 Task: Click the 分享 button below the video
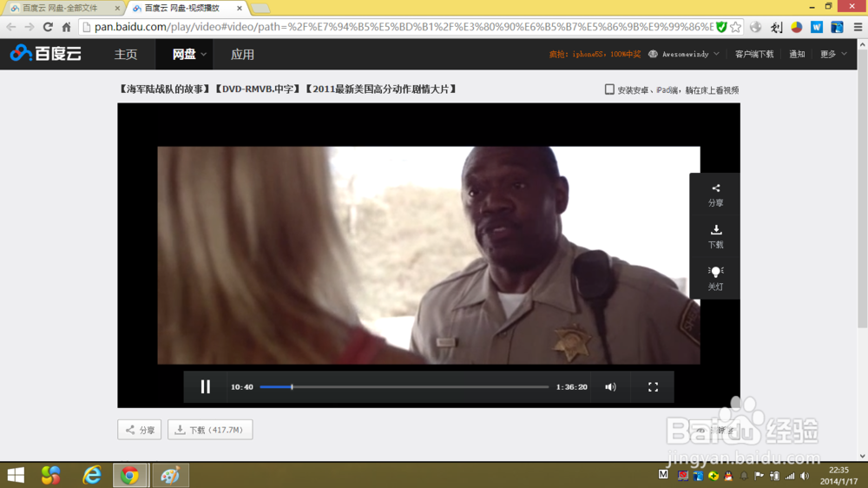140,430
